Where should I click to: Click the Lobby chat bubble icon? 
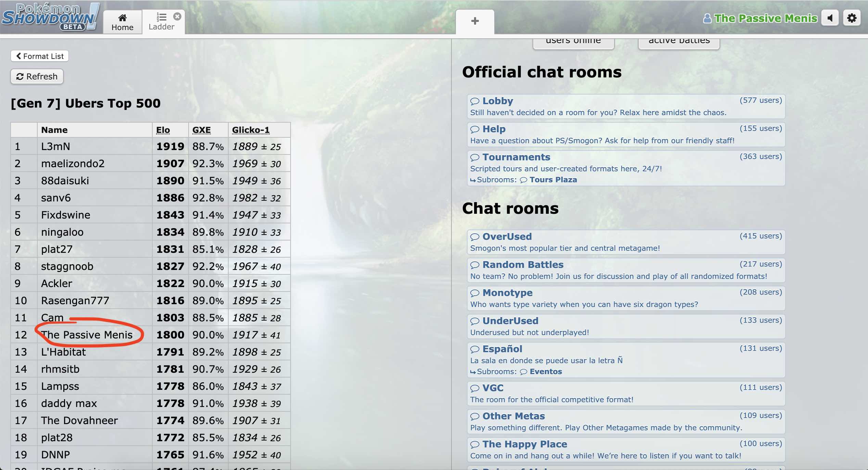[x=475, y=101]
